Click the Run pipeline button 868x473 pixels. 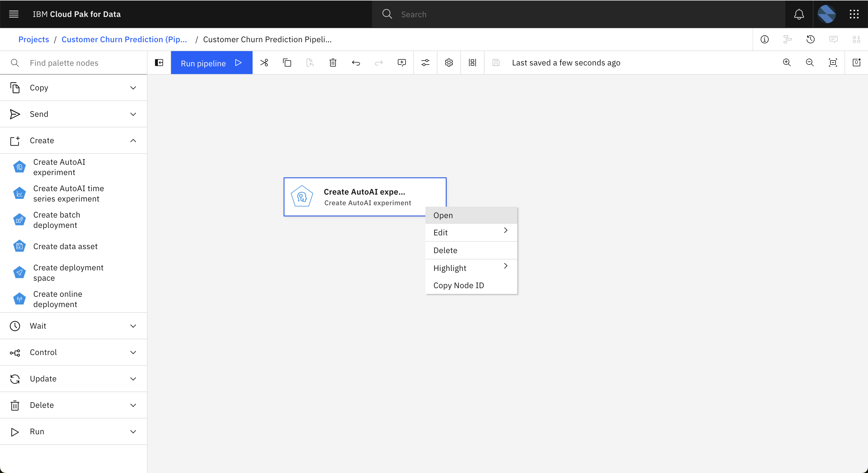pos(212,63)
